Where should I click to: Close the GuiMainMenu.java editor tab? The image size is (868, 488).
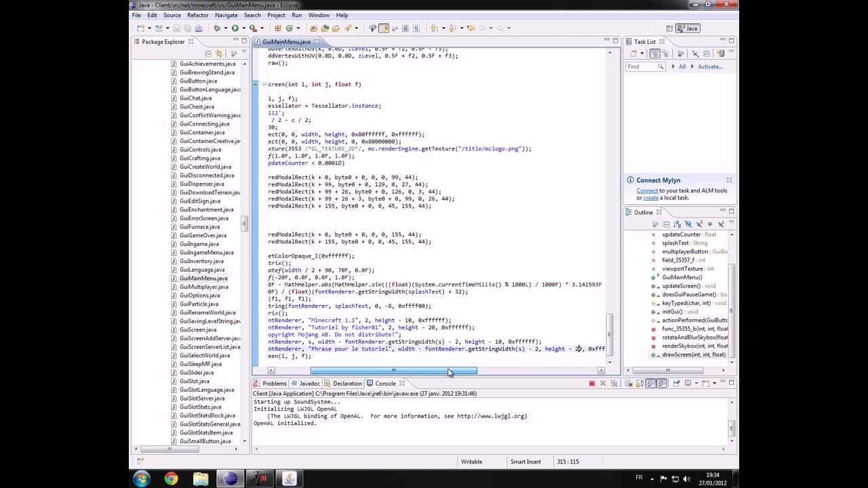[x=316, y=41]
